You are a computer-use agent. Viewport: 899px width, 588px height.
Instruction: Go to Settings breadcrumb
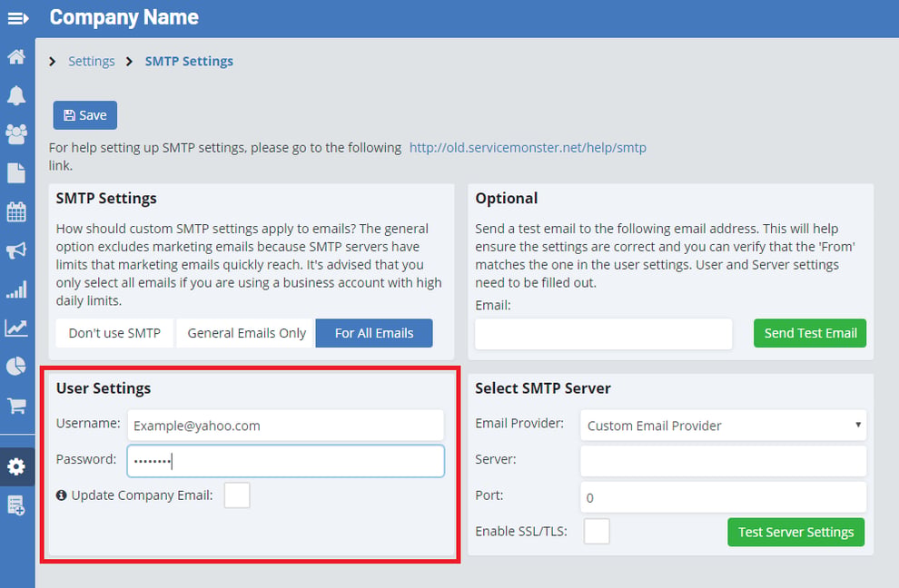(91, 62)
